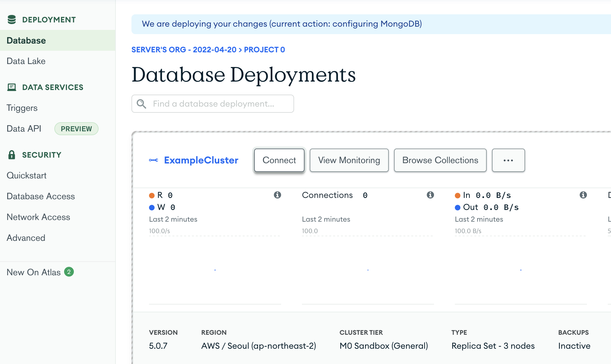
Task: Open info icon for Connections chart
Action: (x=430, y=195)
